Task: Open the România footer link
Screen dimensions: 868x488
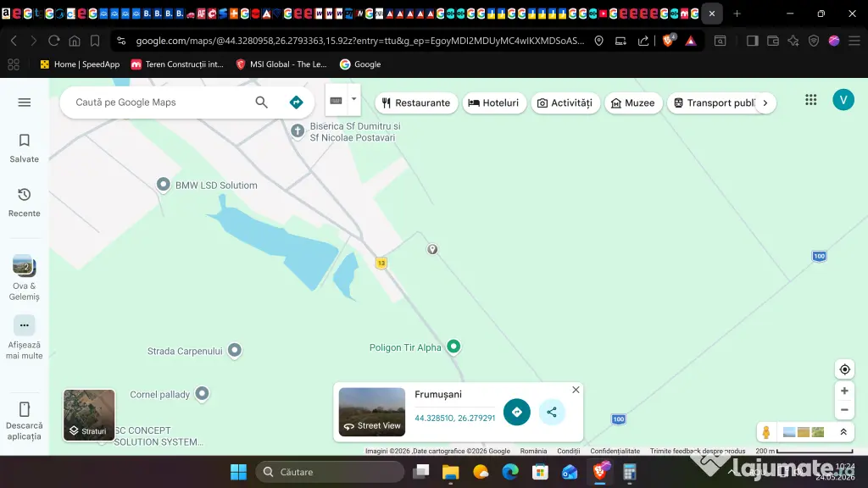Action: [x=534, y=451]
